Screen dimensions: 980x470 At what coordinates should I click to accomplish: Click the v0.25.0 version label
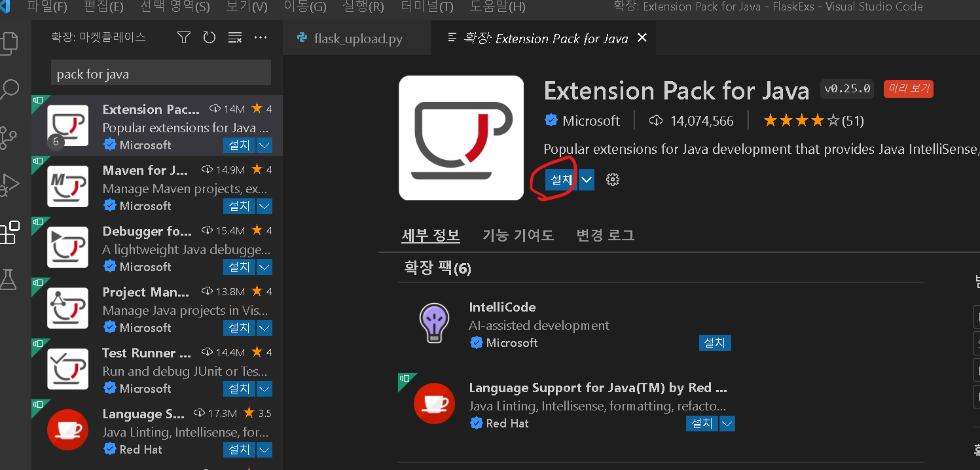(847, 88)
